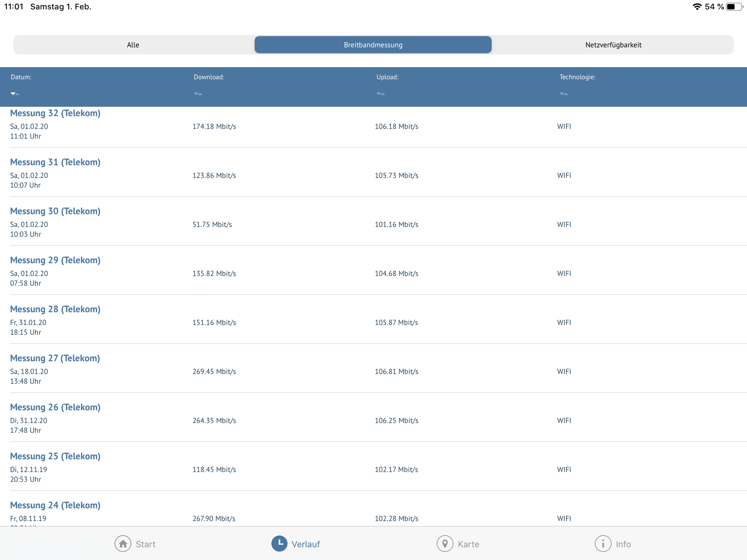
Task: Select the 269.45 Mbit/s download value
Action: [214, 372]
